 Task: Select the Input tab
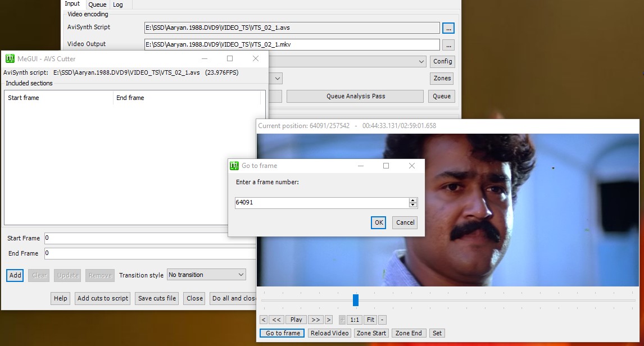point(72,4)
